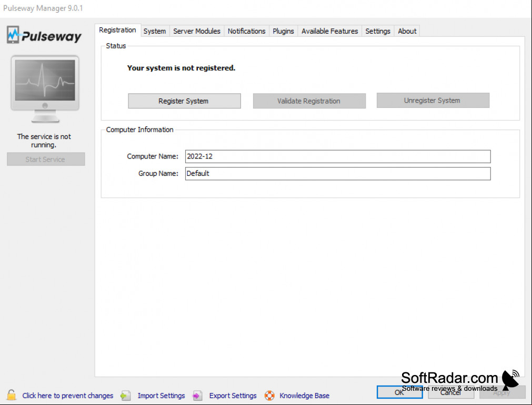Screen dimensions: 532x405
Task: Click into the Computer Name field
Action: click(x=338, y=156)
